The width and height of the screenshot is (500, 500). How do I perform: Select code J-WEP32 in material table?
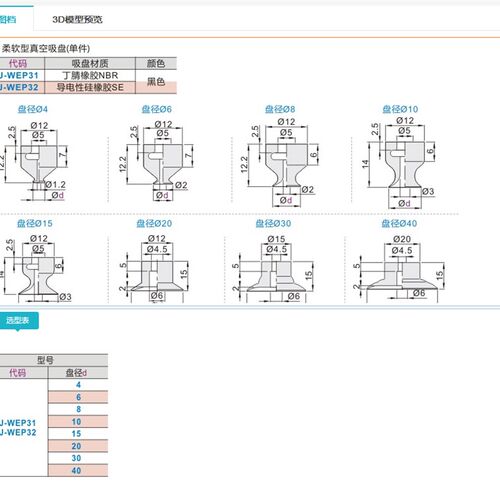tap(19, 87)
